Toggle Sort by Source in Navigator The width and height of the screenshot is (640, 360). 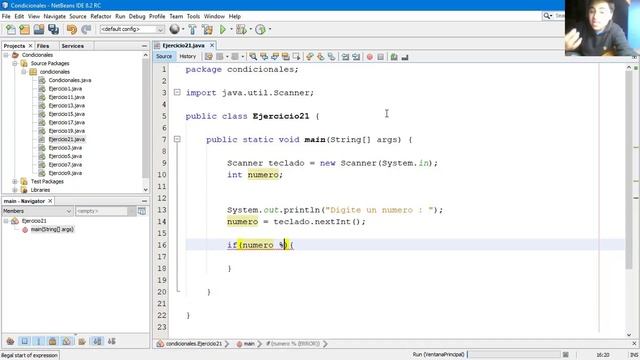[111, 341]
